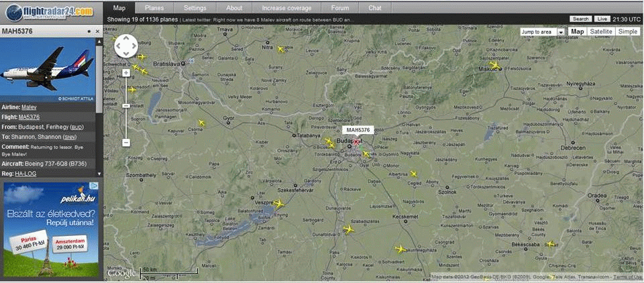Pan the map right with the arrow control
This screenshot has width=644, height=283.
coord(133,46)
